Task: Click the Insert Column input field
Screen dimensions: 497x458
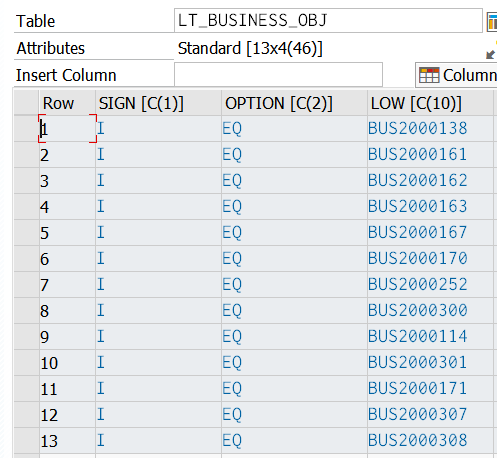Action: point(278,75)
